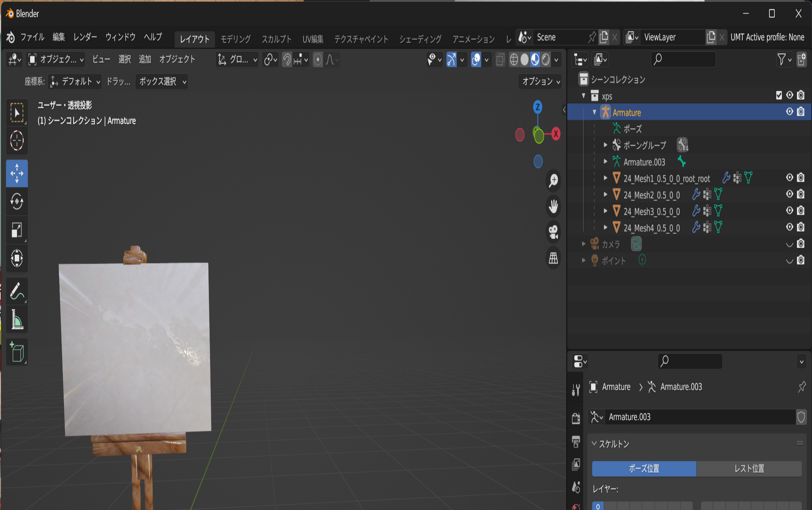Click the レスト位置 button
Viewport: 812px width, 510px height.
click(x=749, y=468)
